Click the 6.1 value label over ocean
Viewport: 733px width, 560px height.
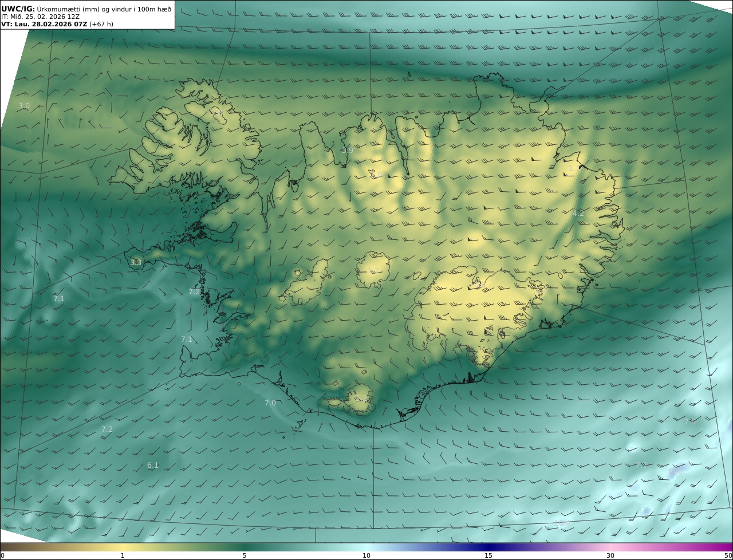tap(153, 466)
